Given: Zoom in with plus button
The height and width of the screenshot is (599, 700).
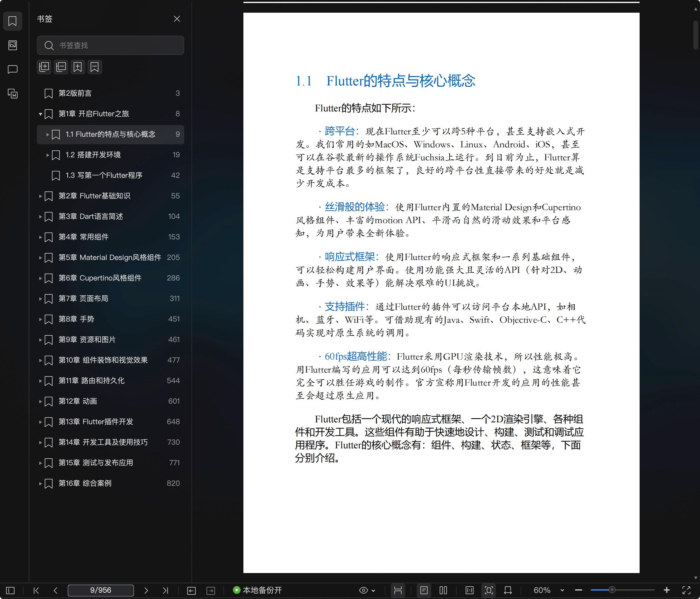Looking at the screenshot, I should pos(666,590).
